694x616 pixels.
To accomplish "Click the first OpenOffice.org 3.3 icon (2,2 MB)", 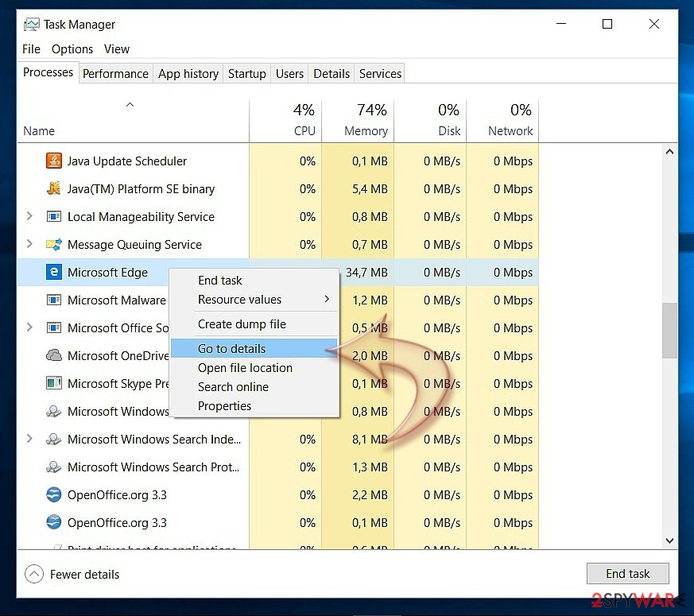I will point(53,494).
